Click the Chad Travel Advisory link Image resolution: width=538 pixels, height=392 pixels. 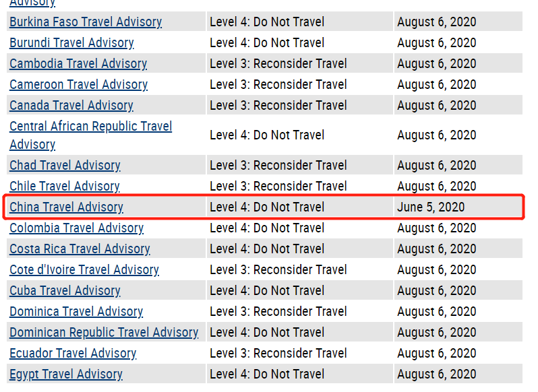click(x=65, y=165)
